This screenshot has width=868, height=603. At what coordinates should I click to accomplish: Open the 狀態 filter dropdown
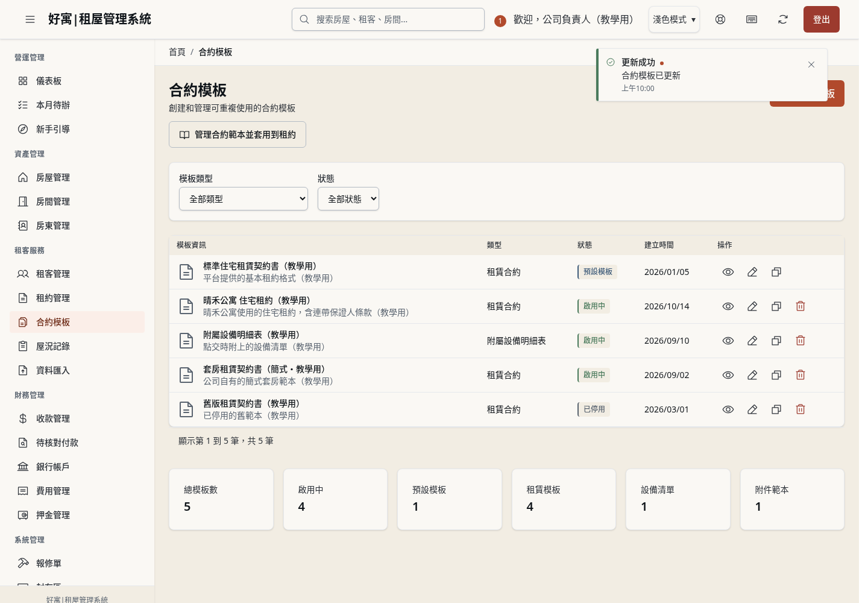click(348, 199)
